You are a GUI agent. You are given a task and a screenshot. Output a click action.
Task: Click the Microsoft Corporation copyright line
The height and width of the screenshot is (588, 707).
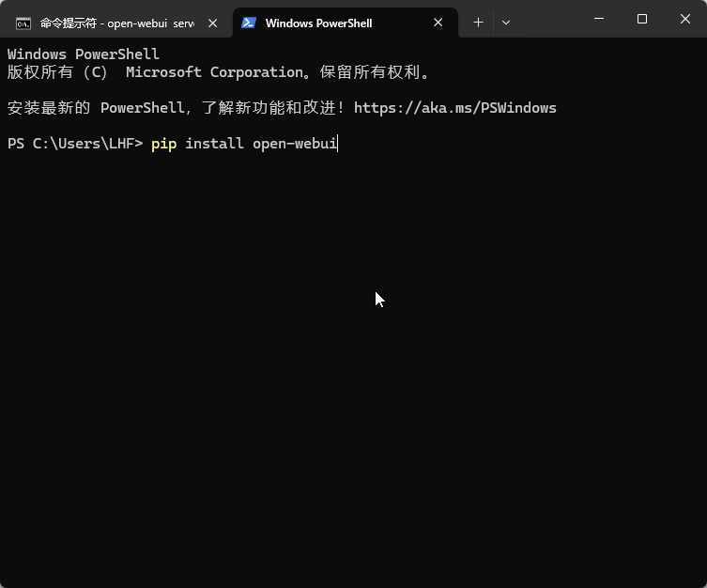219,72
